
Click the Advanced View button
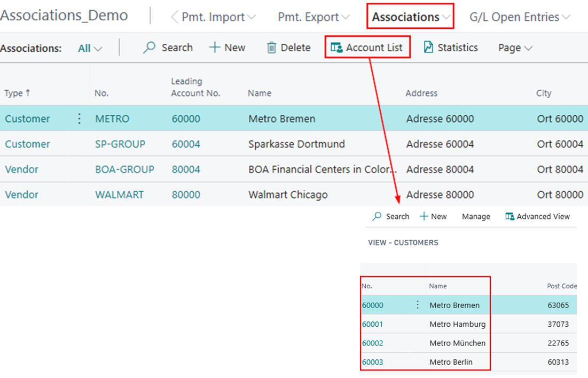click(538, 216)
